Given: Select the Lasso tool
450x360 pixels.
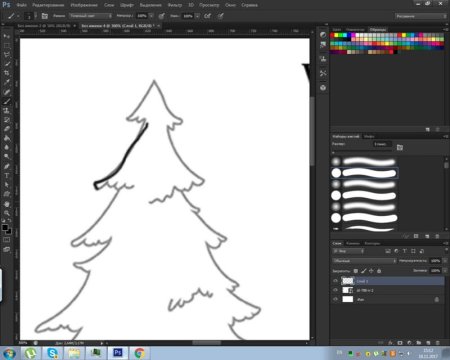Looking at the screenshot, I should [x=7, y=54].
